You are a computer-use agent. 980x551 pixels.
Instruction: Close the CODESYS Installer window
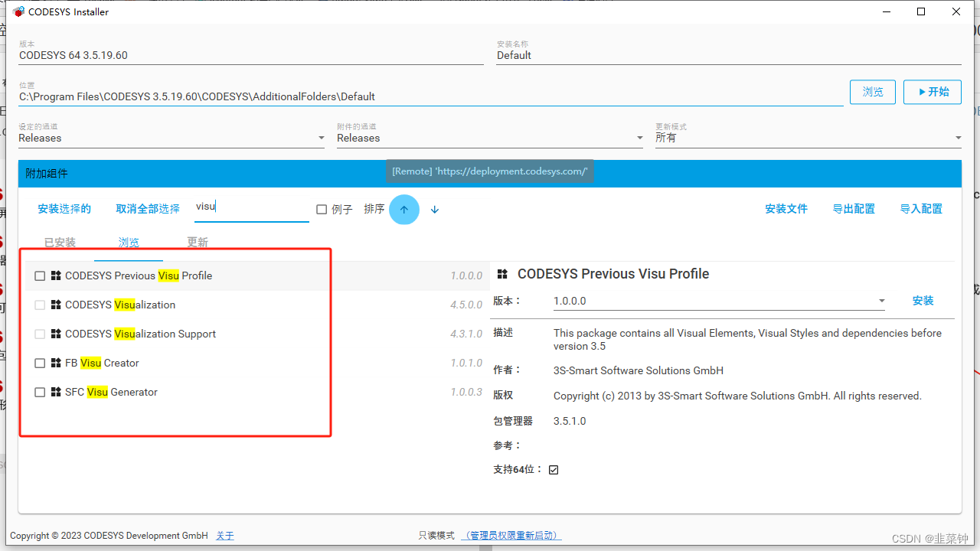(x=956, y=11)
